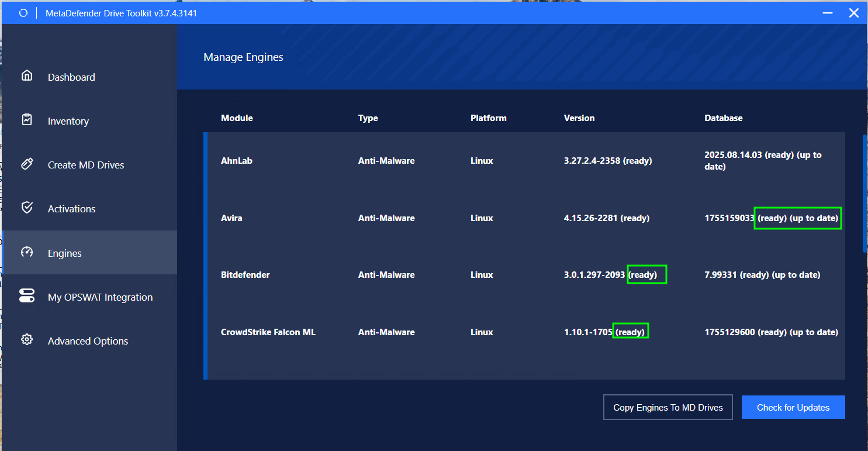Click the Module column header
The width and height of the screenshot is (868, 451).
tap(237, 118)
